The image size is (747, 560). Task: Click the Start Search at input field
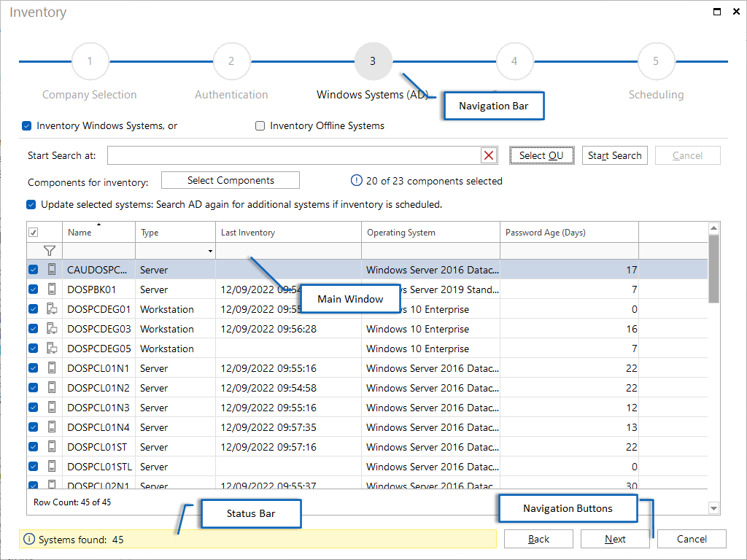click(x=294, y=155)
